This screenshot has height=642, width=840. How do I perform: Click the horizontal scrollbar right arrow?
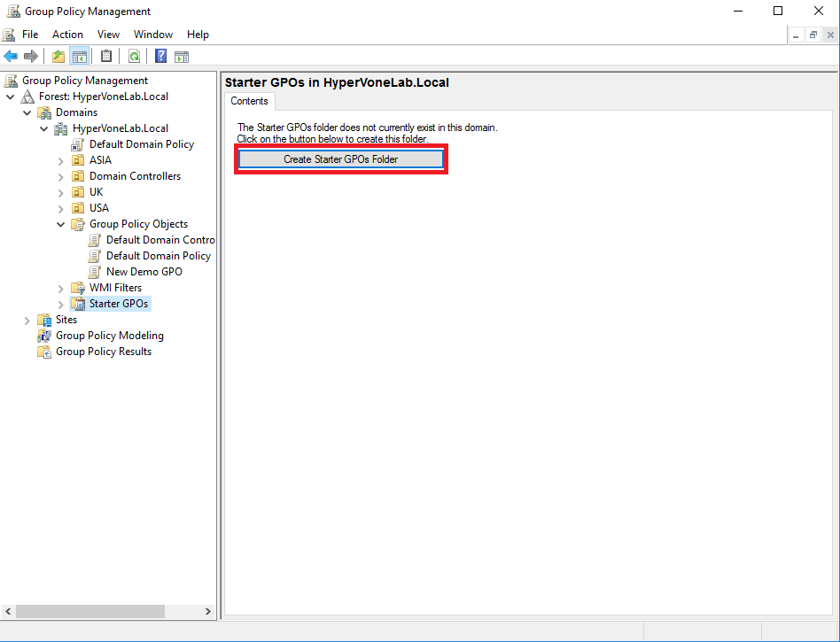point(206,611)
